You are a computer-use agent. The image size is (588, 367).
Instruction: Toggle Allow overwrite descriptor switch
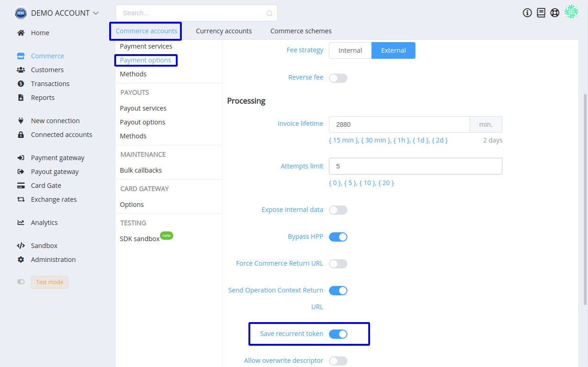(338, 361)
